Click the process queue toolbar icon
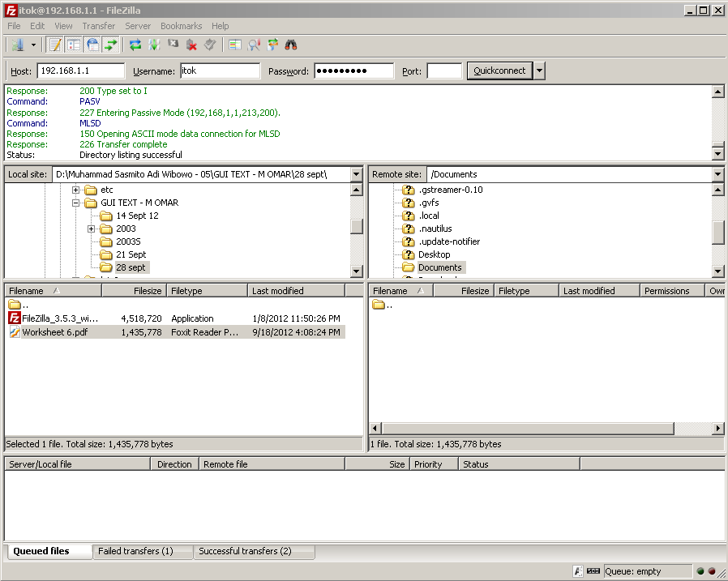This screenshot has width=728, height=581. coord(154,45)
